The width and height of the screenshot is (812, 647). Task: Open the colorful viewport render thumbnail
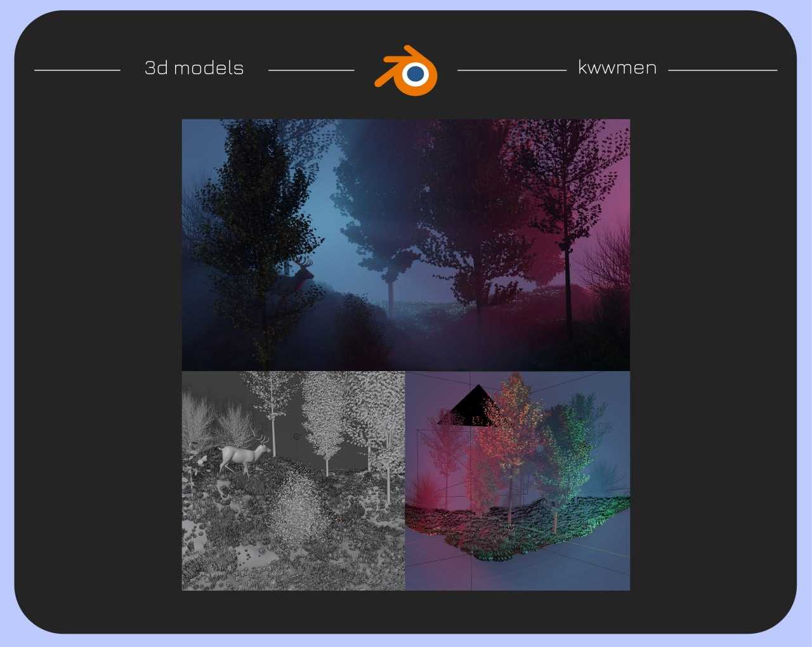[x=518, y=480]
